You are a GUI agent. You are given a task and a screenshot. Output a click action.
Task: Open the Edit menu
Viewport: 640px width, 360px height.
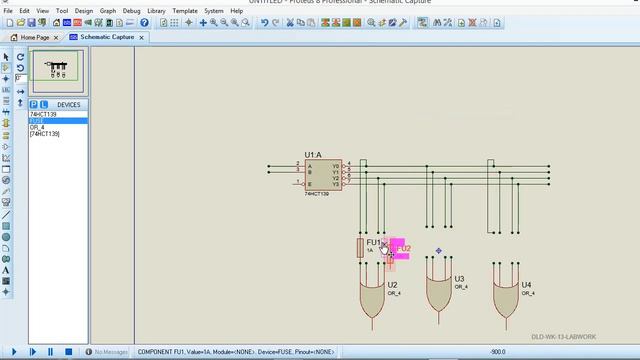point(24,11)
